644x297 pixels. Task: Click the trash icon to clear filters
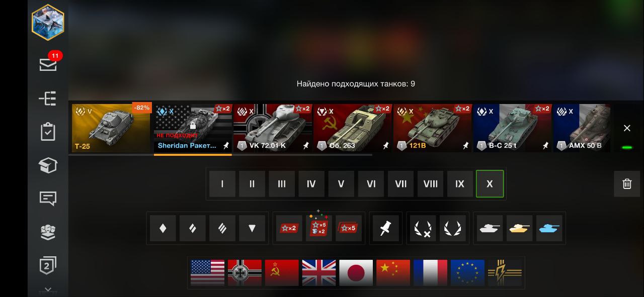pyautogui.click(x=627, y=183)
